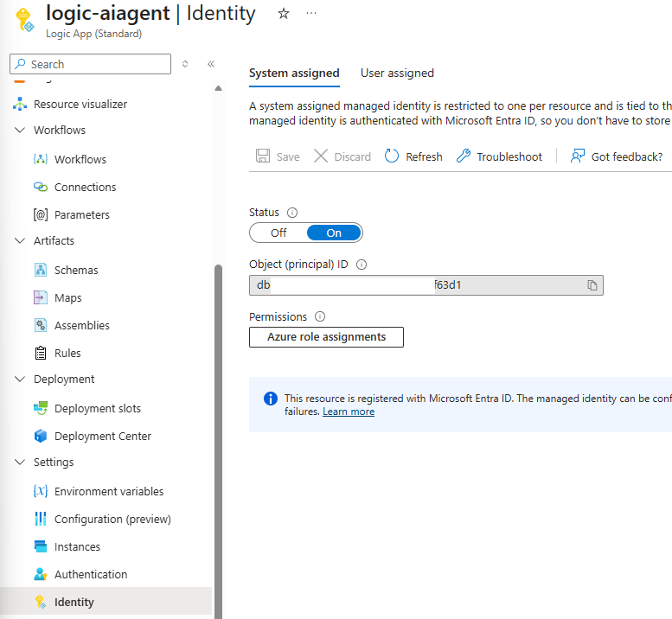The height and width of the screenshot is (619, 672).
Task: Switch to User assigned tab
Action: tap(397, 73)
